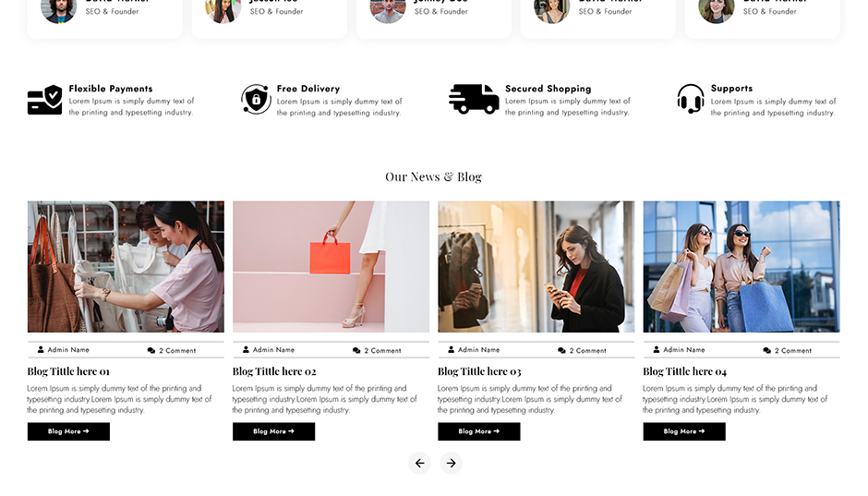Click Blog More button for blog 01

(x=68, y=431)
